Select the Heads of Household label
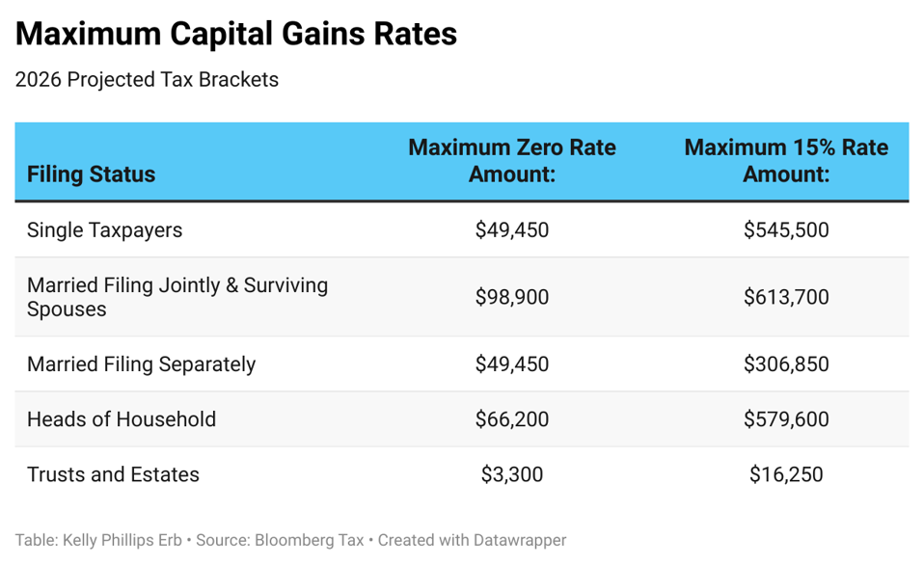 pos(122,419)
